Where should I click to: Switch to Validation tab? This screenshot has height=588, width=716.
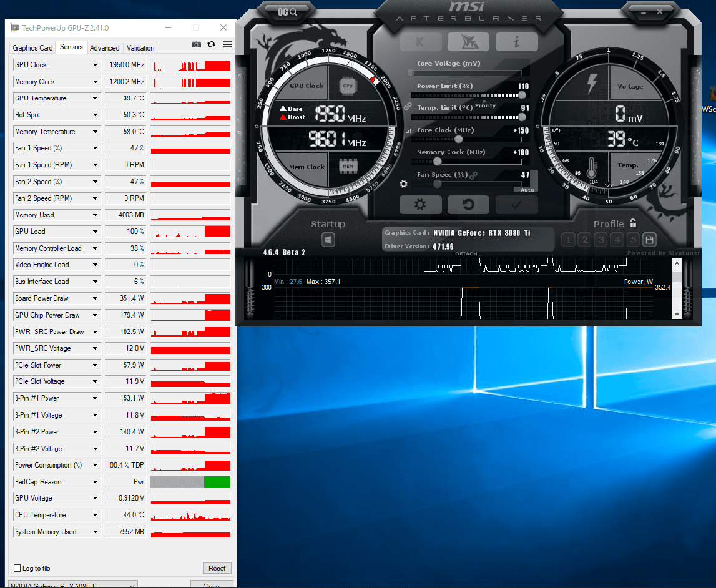click(x=140, y=48)
